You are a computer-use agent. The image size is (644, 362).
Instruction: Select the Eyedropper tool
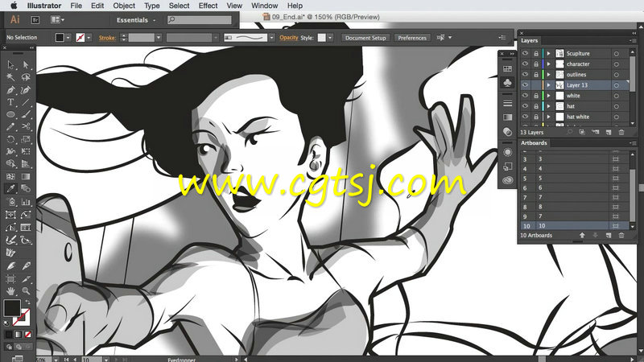10,189
